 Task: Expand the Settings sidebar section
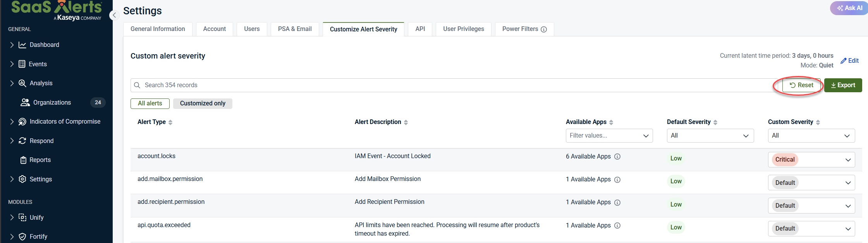pos(12,179)
